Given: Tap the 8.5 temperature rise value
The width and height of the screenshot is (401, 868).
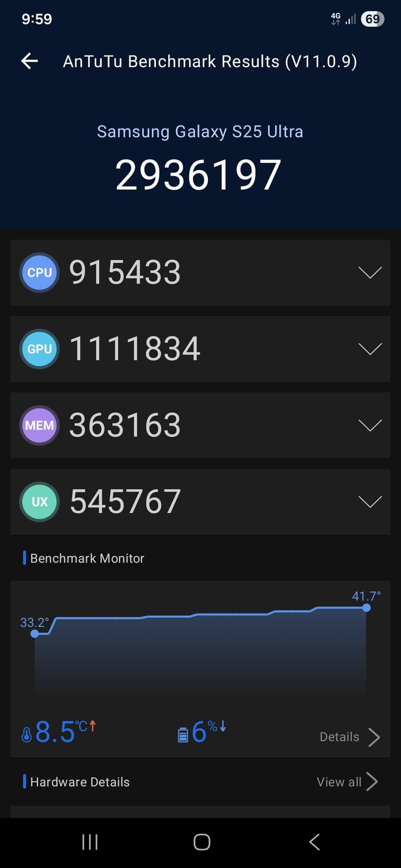Looking at the screenshot, I should 55,732.
